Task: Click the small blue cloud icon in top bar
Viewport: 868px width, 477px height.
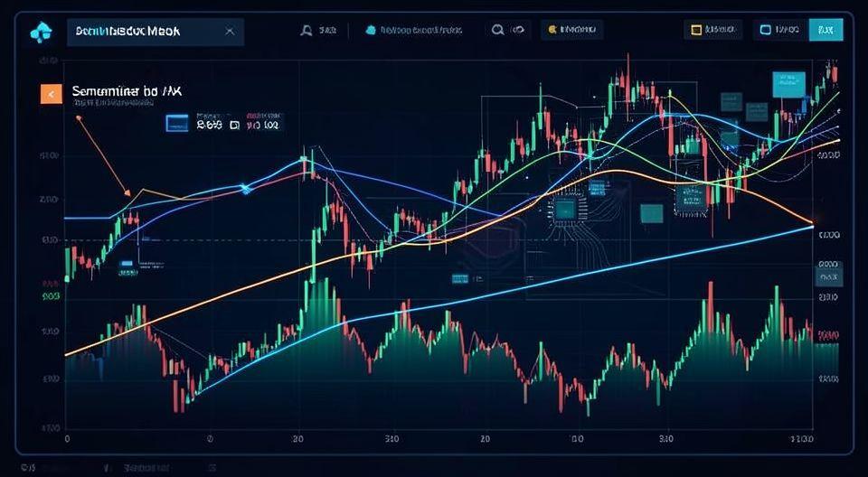Action: (x=371, y=31)
